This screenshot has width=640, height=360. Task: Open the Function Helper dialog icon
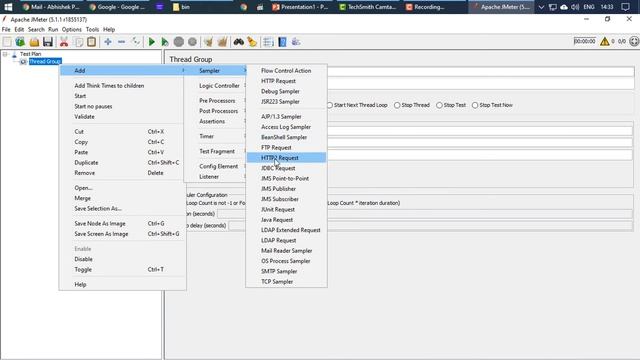coord(268,42)
